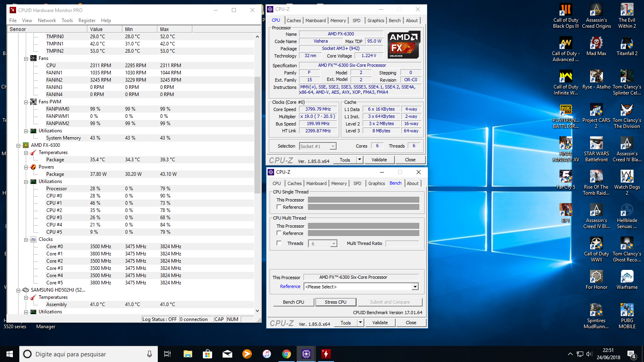Collapse the SAMSUNG HD502HJ tree node
The width and height of the screenshot is (644, 362).
click(18, 290)
